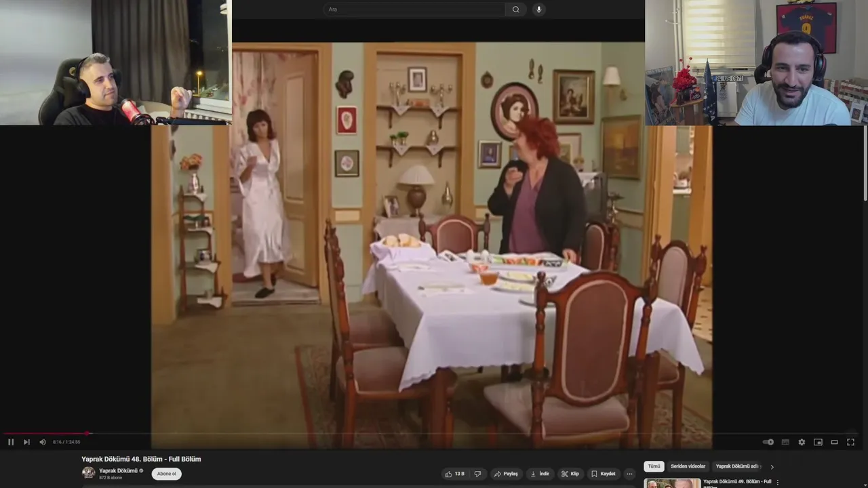Image resolution: width=868 pixels, height=488 pixels.
Task: Skip to the next video
Action: (x=26, y=442)
